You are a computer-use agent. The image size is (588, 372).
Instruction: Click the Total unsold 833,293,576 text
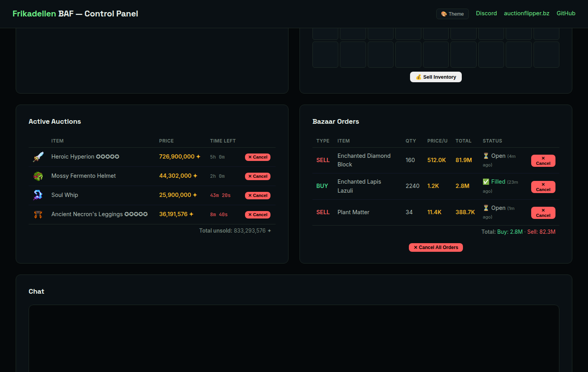click(x=235, y=231)
